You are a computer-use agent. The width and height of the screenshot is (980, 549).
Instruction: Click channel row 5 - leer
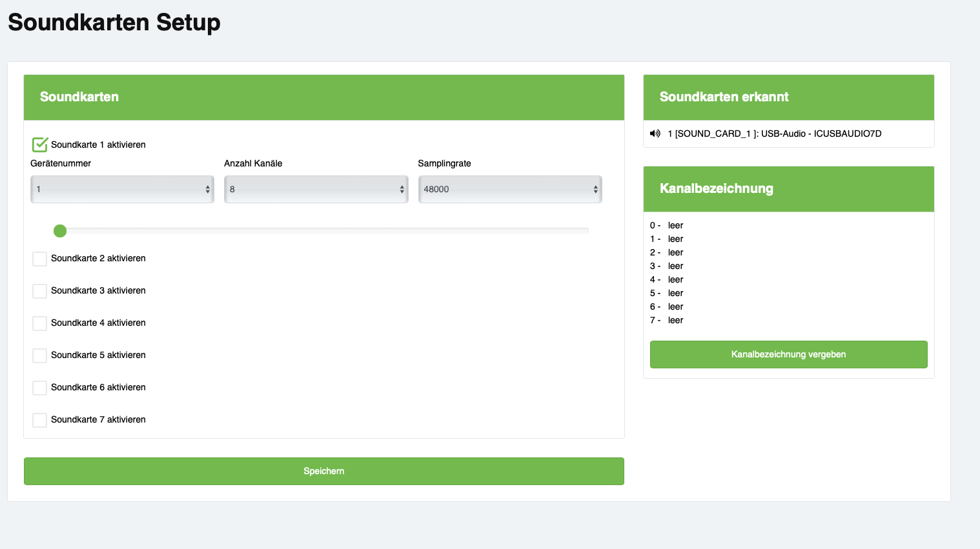click(667, 293)
